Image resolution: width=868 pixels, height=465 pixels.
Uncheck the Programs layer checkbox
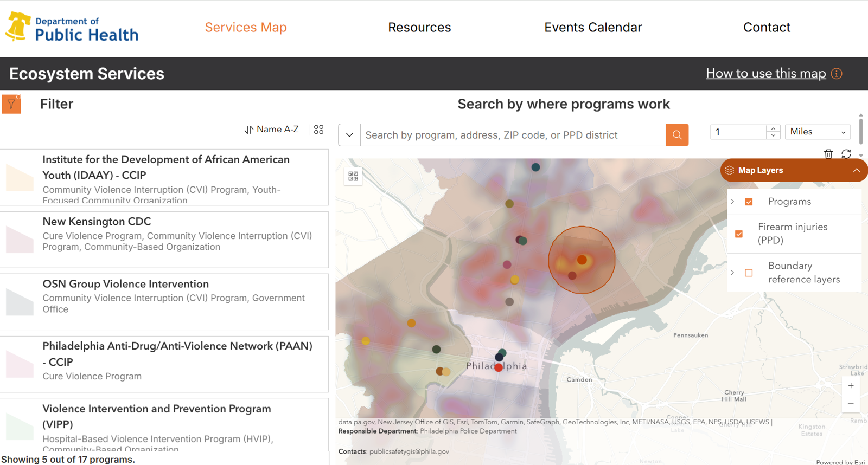(749, 202)
